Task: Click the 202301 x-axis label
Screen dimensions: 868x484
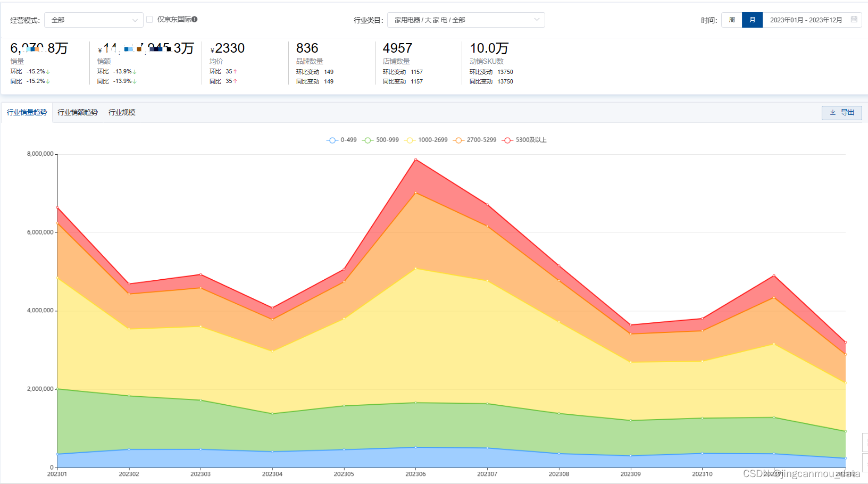Action: pyautogui.click(x=57, y=474)
